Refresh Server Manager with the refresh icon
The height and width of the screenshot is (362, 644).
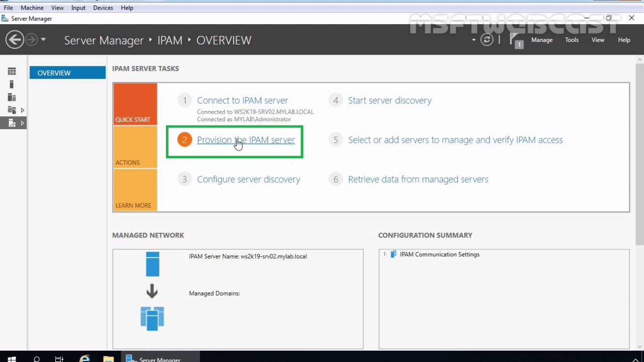coord(487,40)
